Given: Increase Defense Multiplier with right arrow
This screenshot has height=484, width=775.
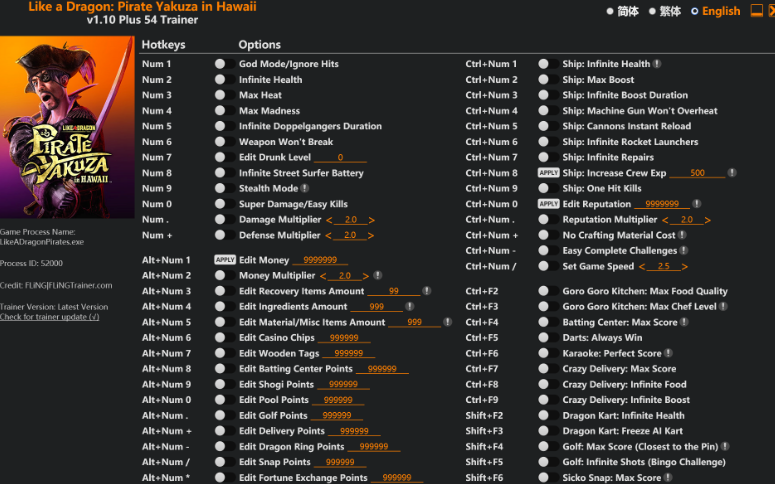Looking at the screenshot, I should [370, 235].
